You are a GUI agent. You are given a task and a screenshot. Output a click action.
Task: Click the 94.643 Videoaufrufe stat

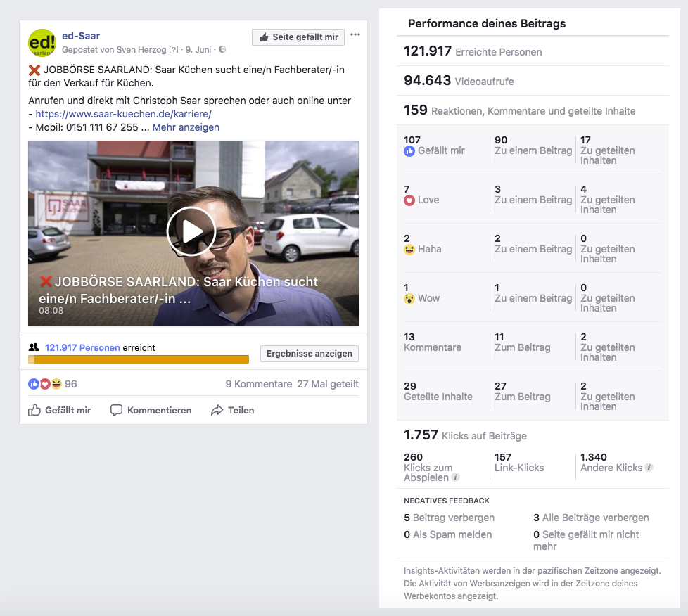[x=459, y=81]
